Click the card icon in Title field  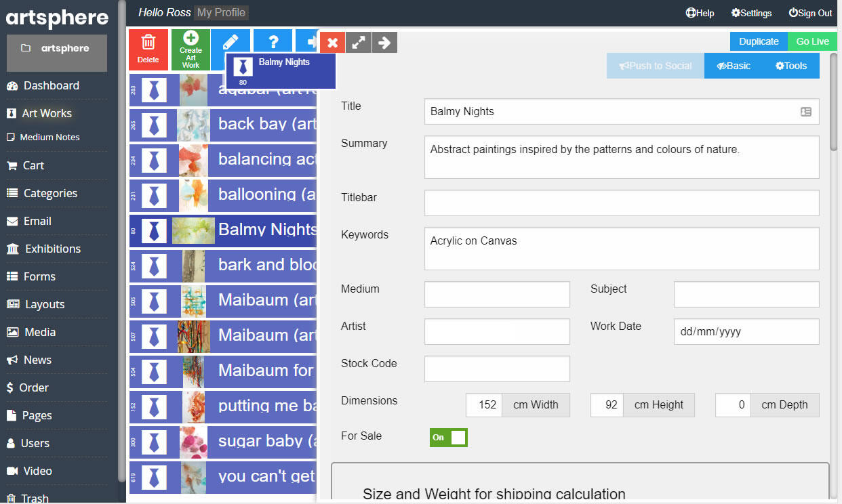pos(805,112)
